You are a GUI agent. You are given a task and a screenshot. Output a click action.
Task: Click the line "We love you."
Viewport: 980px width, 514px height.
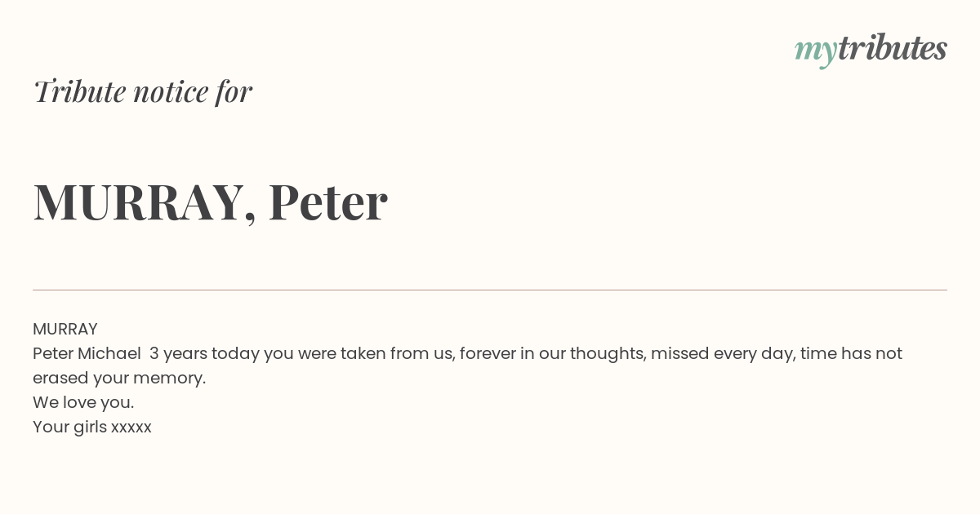coord(83,402)
